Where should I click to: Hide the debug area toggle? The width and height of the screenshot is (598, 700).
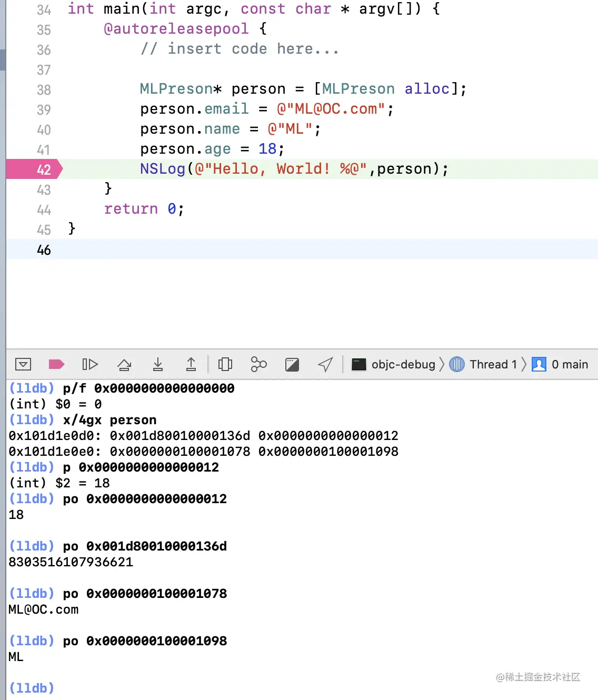pyautogui.click(x=23, y=364)
